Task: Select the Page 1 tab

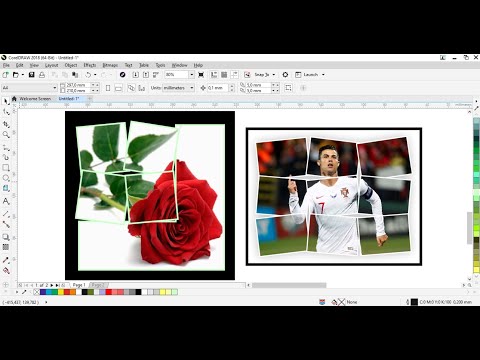Action: 79,285
